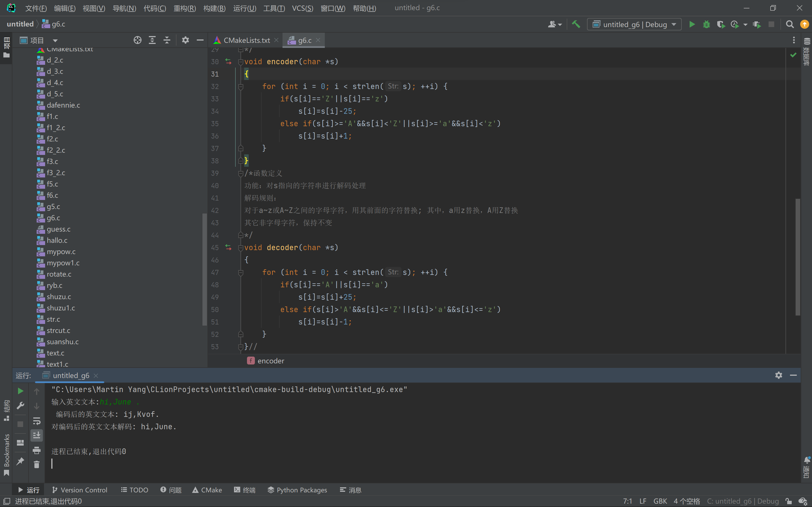The height and width of the screenshot is (507, 812).
Task: Open guess.c in project tree
Action: click(58, 229)
